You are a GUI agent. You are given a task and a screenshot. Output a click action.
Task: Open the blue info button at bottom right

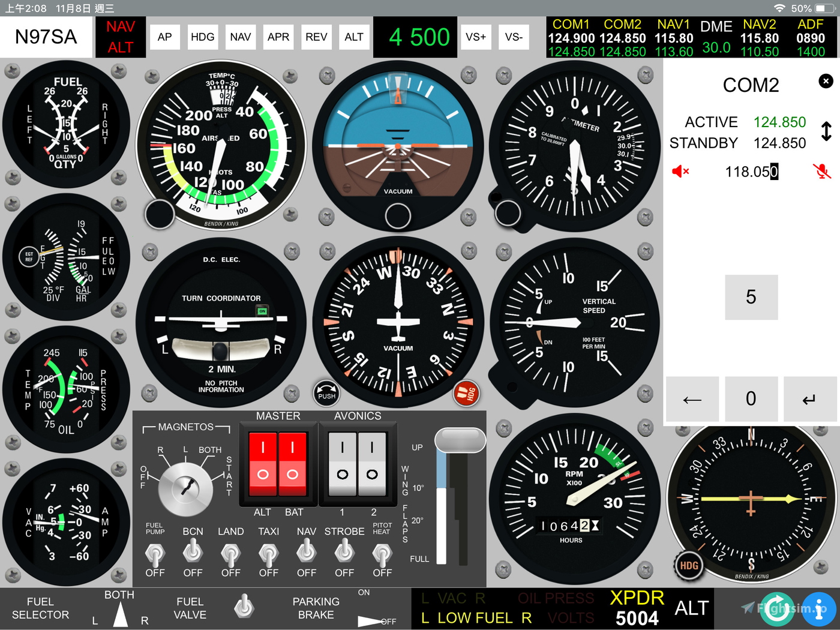pyautogui.click(x=820, y=609)
